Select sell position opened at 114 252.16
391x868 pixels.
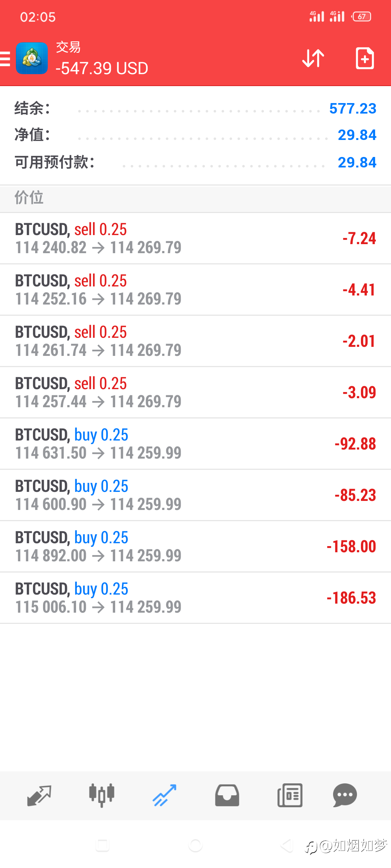(195, 290)
